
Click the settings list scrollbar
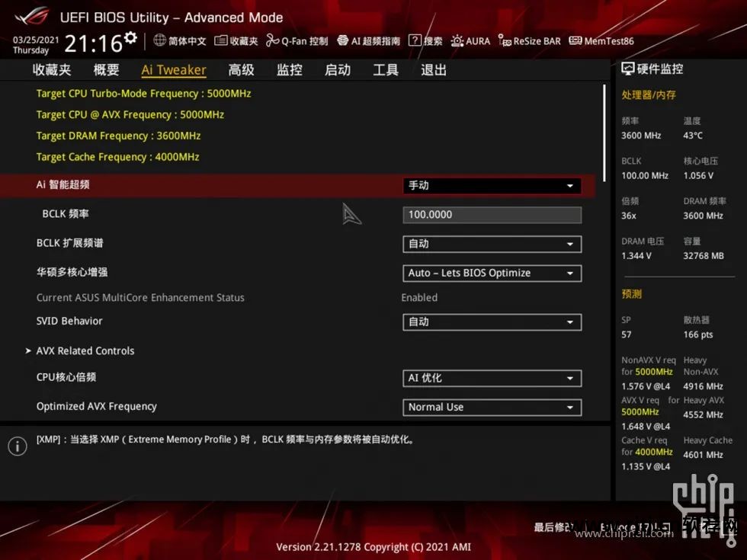coord(604,133)
